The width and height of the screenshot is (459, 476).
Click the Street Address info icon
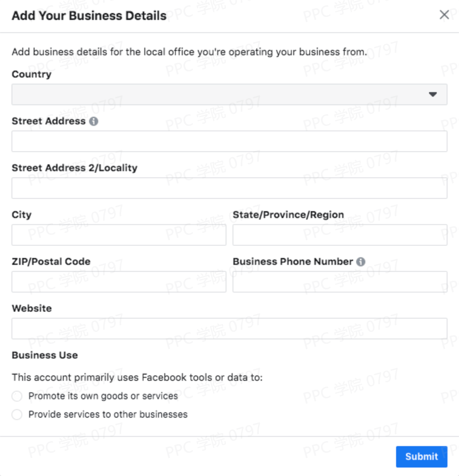[94, 121]
